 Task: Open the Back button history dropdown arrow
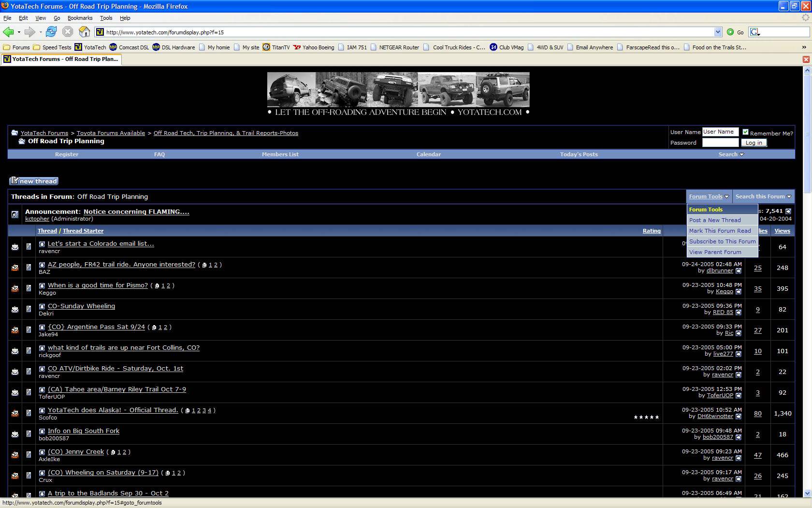19,32
